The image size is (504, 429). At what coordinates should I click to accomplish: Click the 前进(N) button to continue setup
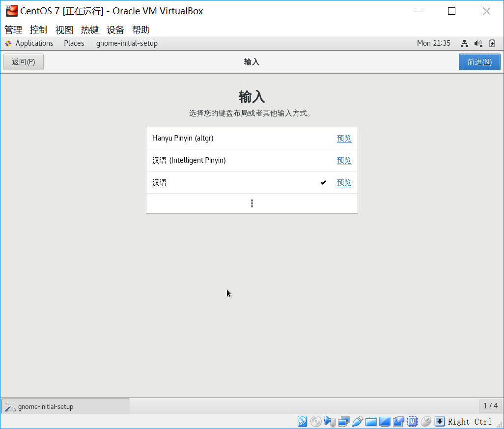coord(479,61)
